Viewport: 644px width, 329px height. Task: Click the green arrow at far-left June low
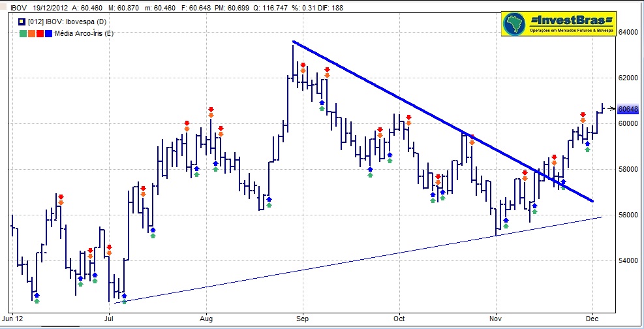tap(37, 301)
